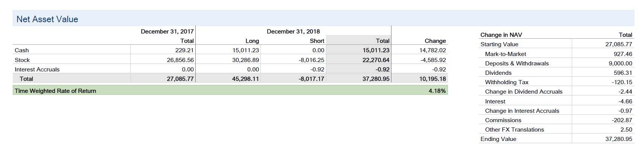Select the Starting Value row

click(556, 44)
